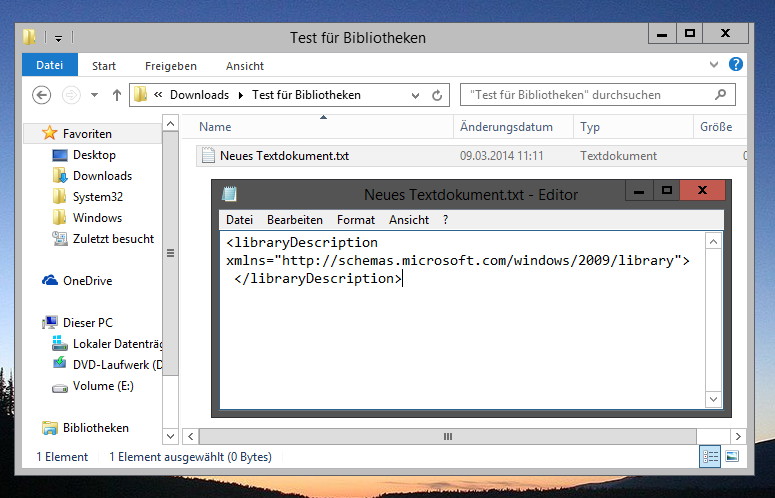Click the text file icon of Neues Textdokument.txt
Image resolution: width=775 pixels, height=498 pixels.
208,156
